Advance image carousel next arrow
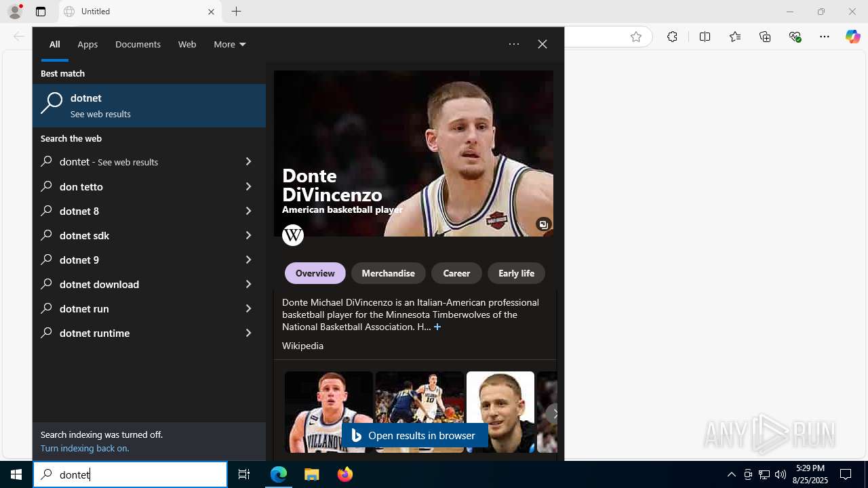868x488 pixels. click(x=554, y=413)
